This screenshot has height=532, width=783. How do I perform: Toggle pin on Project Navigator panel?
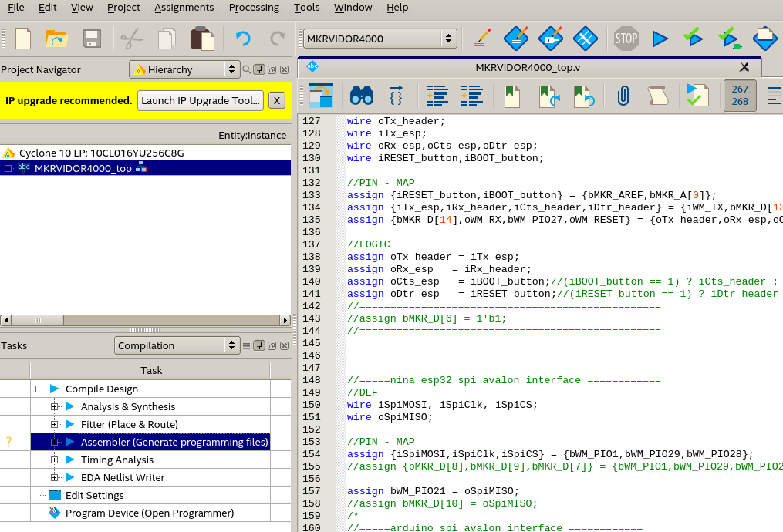[x=259, y=69]
